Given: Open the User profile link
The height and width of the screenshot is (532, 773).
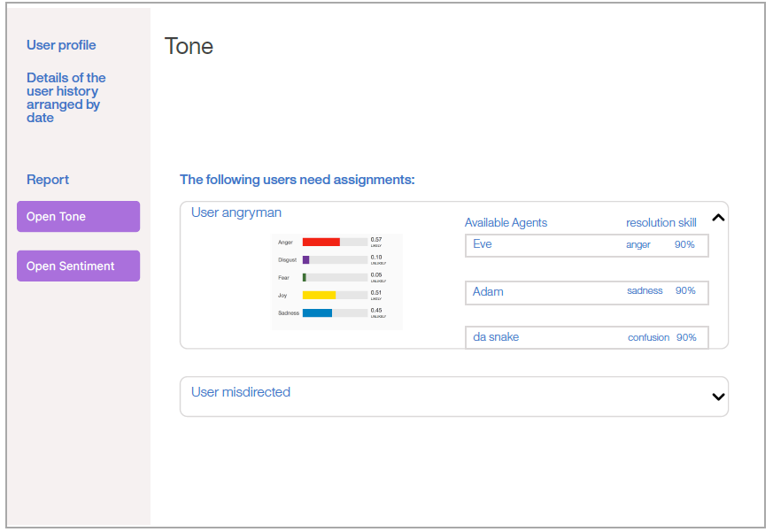Looking at the screenshot, I should tap(61, 45).
